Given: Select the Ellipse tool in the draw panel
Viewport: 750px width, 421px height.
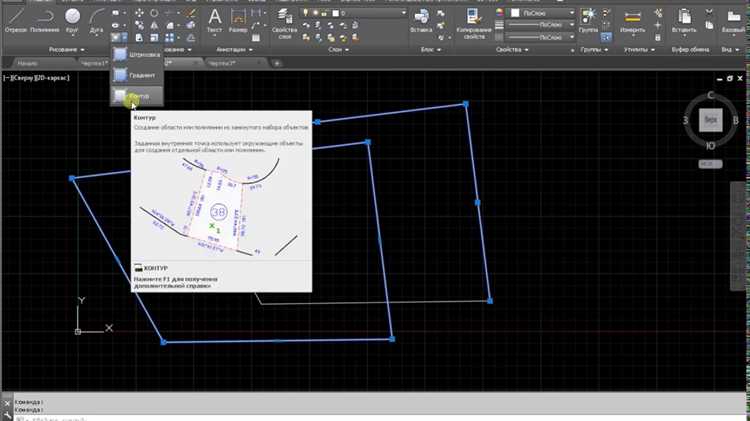Looking at the screenshot, I should (x=116, y=25).
